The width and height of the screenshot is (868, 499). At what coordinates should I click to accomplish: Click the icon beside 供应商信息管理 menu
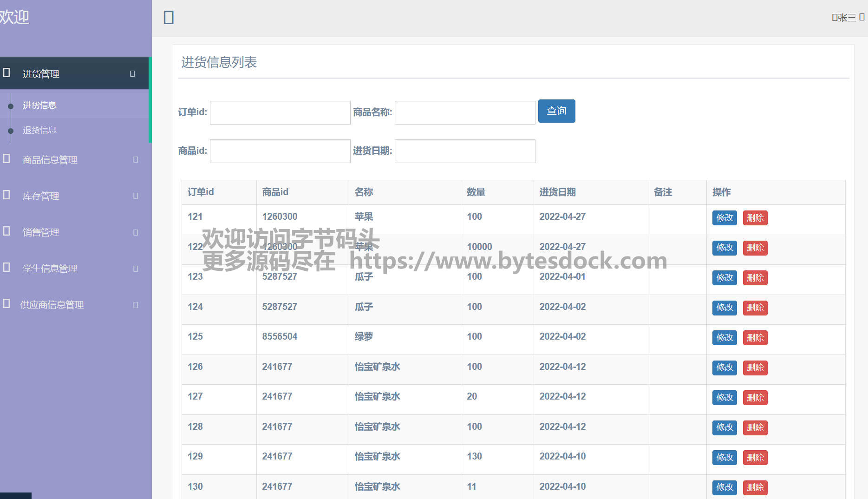[7, 304]
